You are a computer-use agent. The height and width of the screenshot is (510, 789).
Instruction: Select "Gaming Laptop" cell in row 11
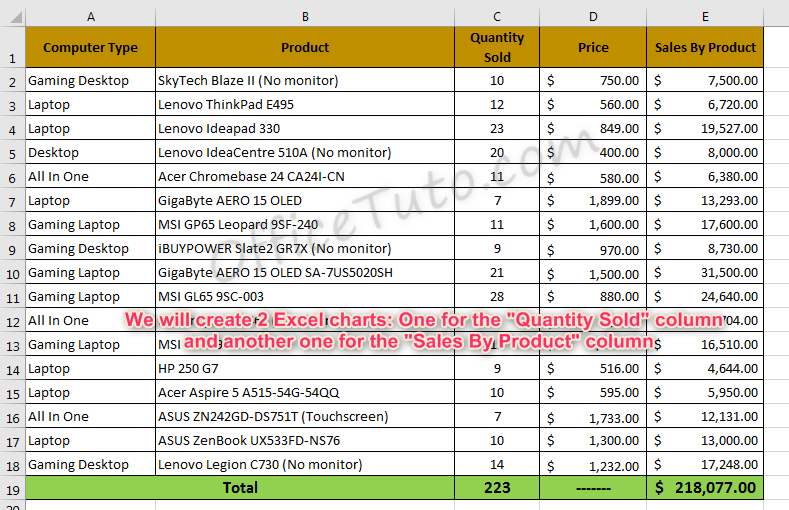[x=91, y=297]
